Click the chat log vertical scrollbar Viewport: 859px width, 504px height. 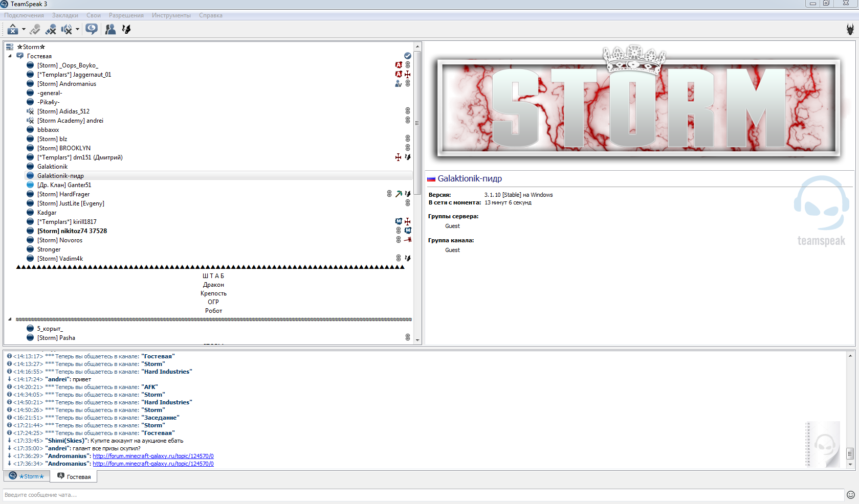(x=850, y=453)
